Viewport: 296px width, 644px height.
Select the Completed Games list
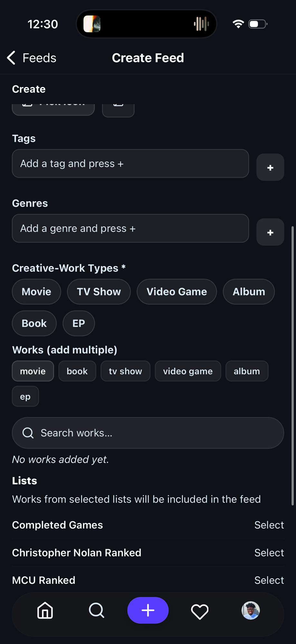click(x=269, y=525)
